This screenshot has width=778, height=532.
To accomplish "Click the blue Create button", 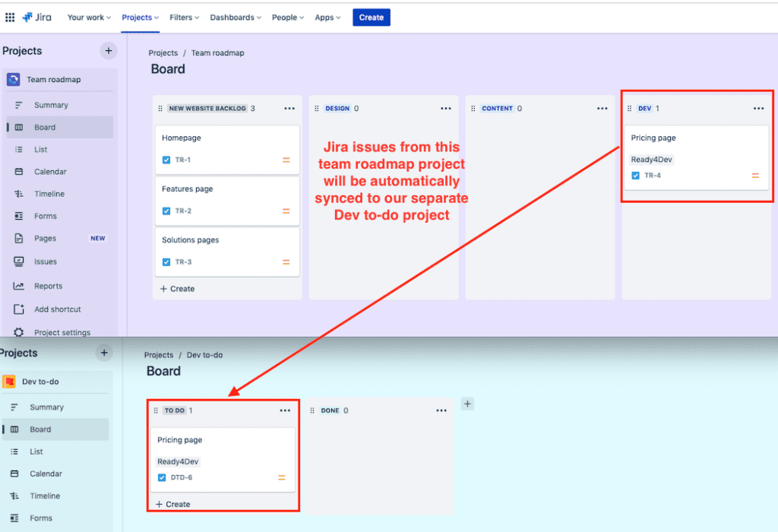I will tap(371, 17).
